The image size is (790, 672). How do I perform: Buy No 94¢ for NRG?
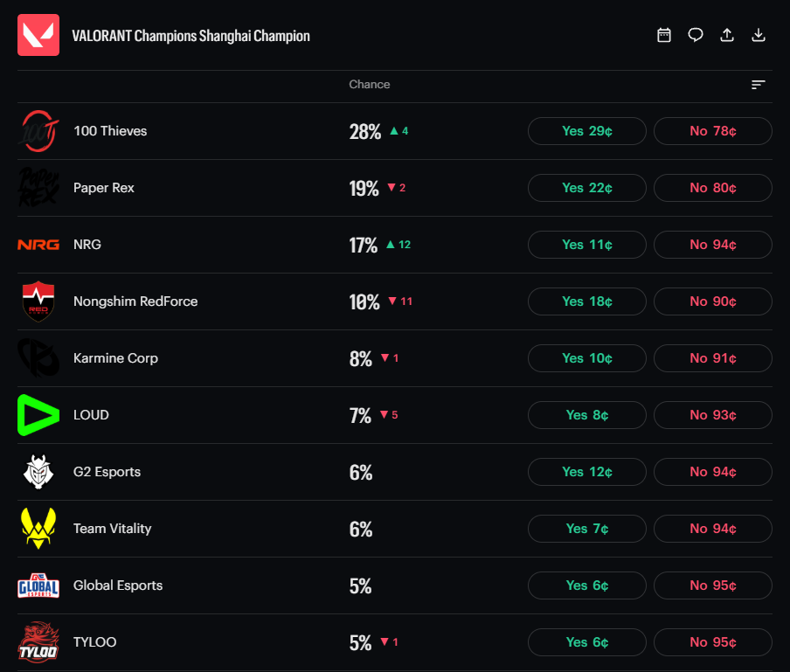(x=713, y=245)
